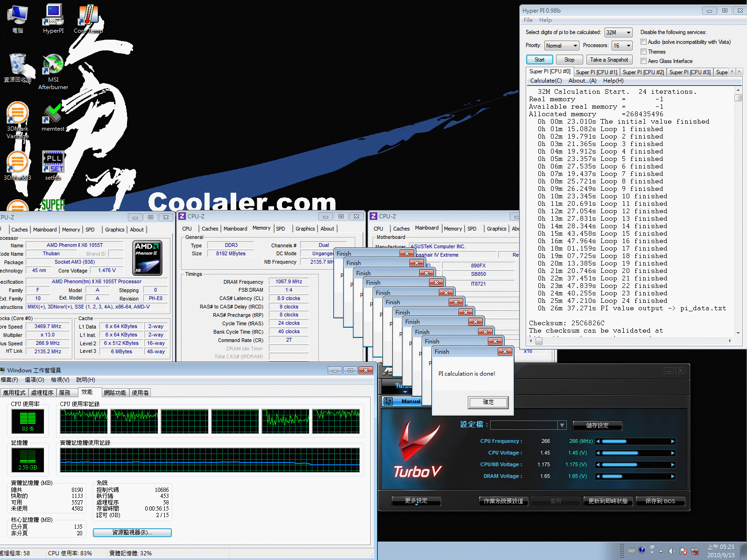Open the Core Temp desktop icon

[88, 19]
